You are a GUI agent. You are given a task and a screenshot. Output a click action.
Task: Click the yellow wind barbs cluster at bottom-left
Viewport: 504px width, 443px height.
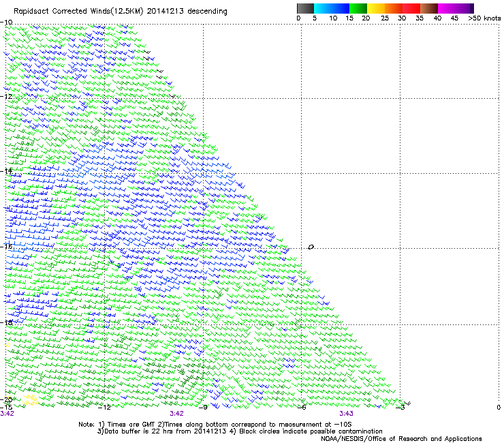click(31, 399)
